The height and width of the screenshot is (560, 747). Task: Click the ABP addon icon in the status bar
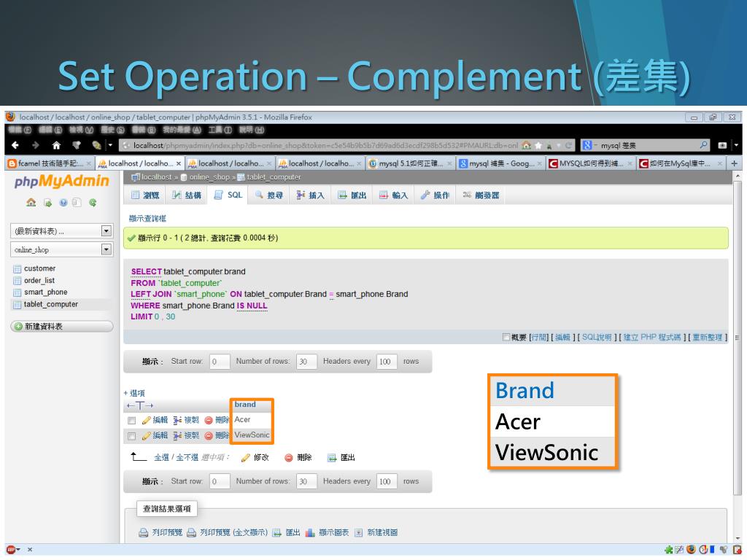coord(11,550)
